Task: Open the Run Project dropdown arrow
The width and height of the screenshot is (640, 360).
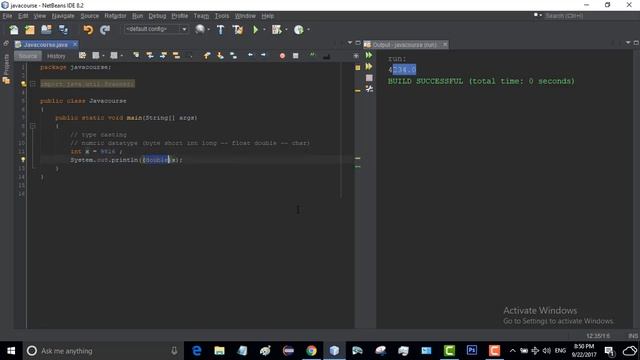Action: [264, 29]
